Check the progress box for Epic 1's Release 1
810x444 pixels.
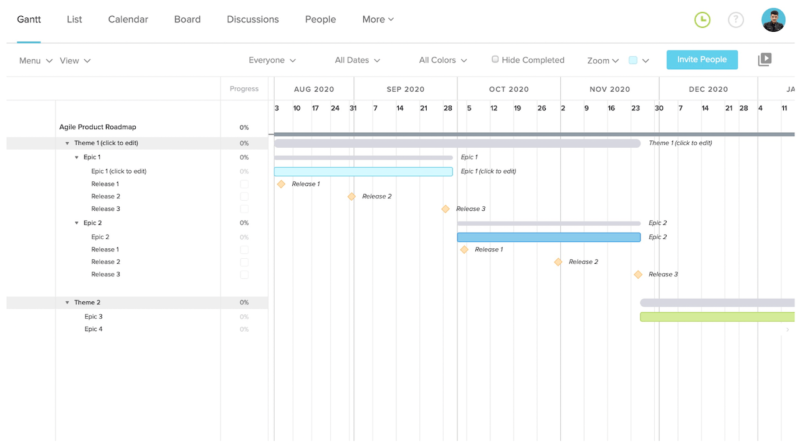(x=244, y=184)
